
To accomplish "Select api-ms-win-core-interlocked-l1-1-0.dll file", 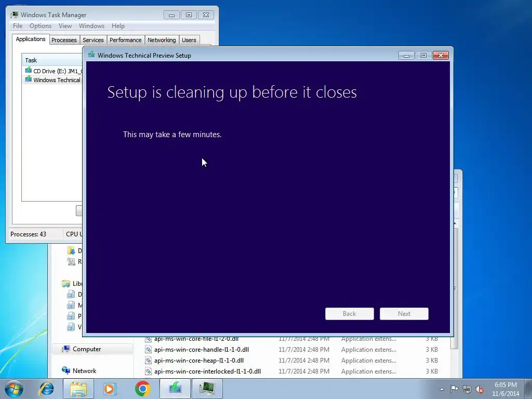I will click(207, 371).
